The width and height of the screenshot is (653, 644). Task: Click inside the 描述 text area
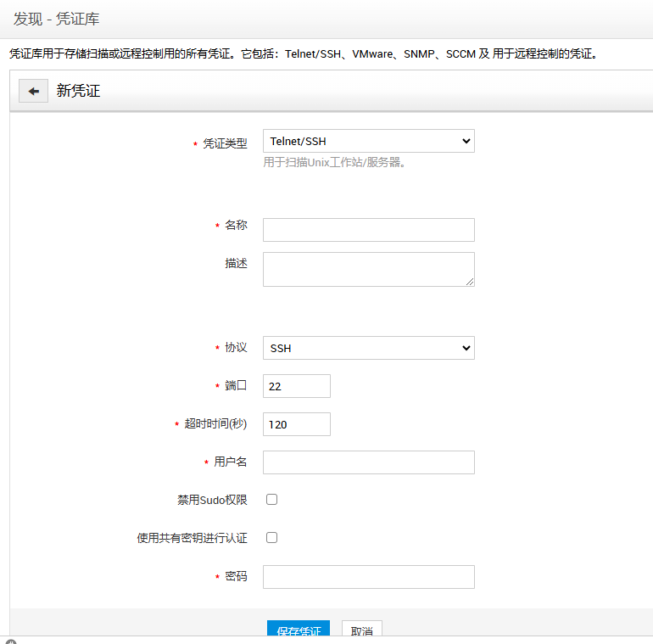368,269
